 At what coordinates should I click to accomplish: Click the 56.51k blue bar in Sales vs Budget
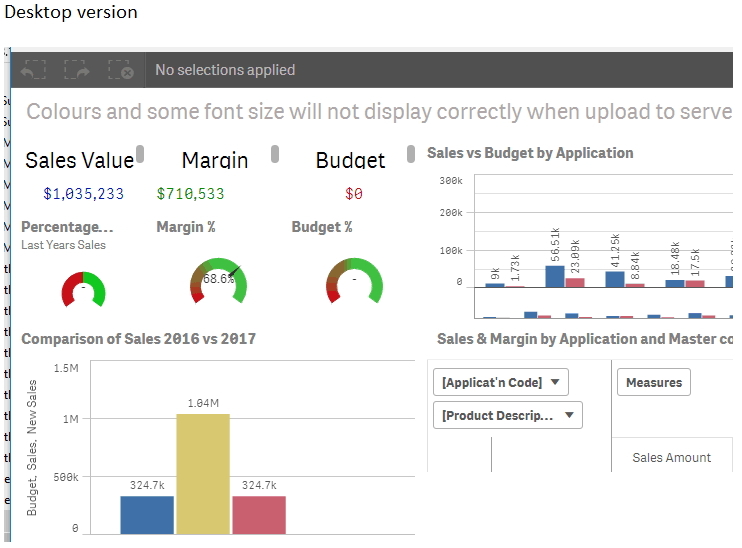coord(555,276)
